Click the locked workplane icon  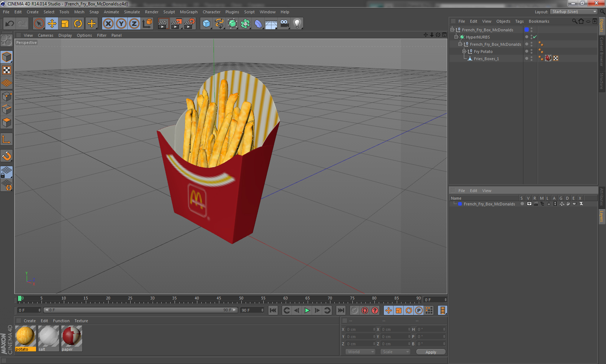pyautogui.click(x=7, y=172)
